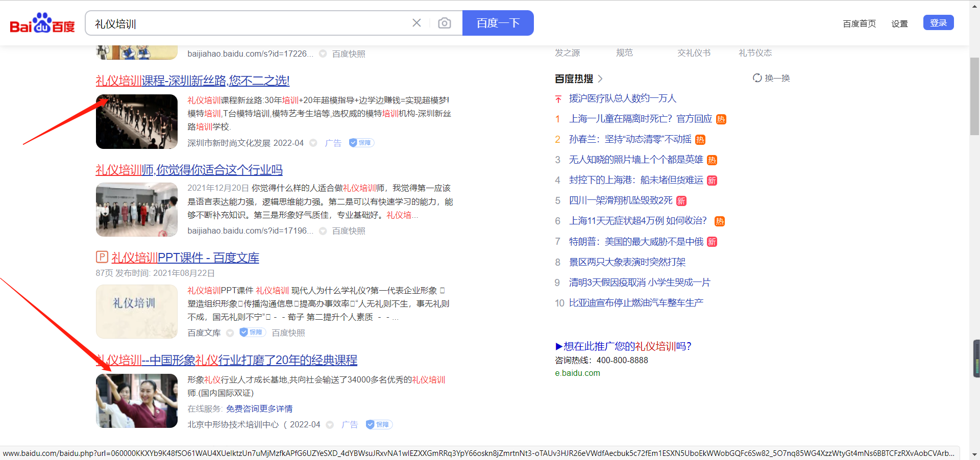Click the Baidu logo
This screenshot has width=980, height=460.
[x=42, y=23]
